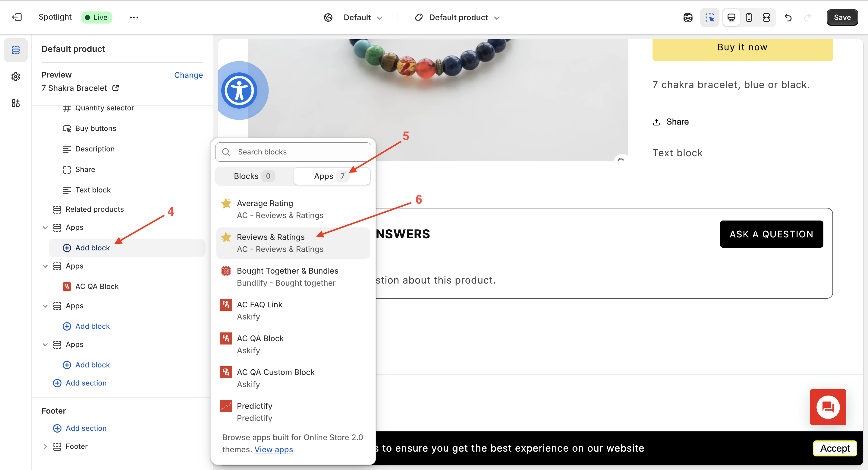Click the masked face icon in top bar

pyautogui.click(x=688, y=17)
